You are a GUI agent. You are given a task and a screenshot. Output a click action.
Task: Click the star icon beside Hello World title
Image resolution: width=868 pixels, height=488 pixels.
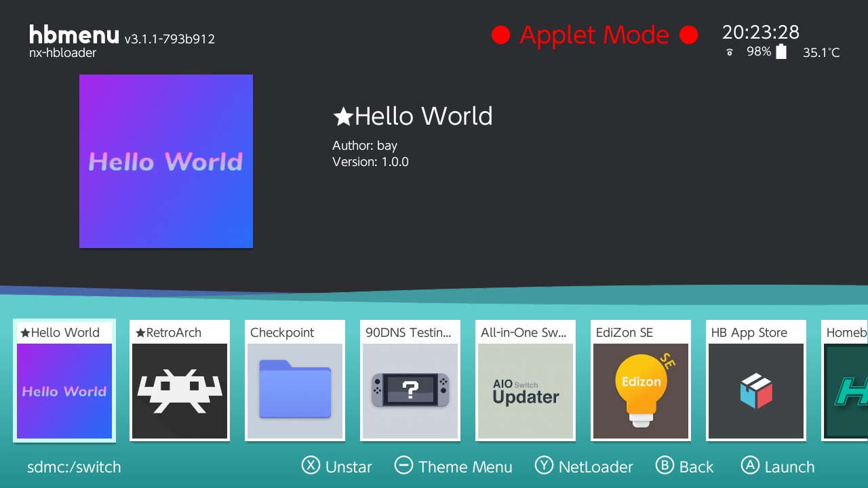[x=343, y=117]
